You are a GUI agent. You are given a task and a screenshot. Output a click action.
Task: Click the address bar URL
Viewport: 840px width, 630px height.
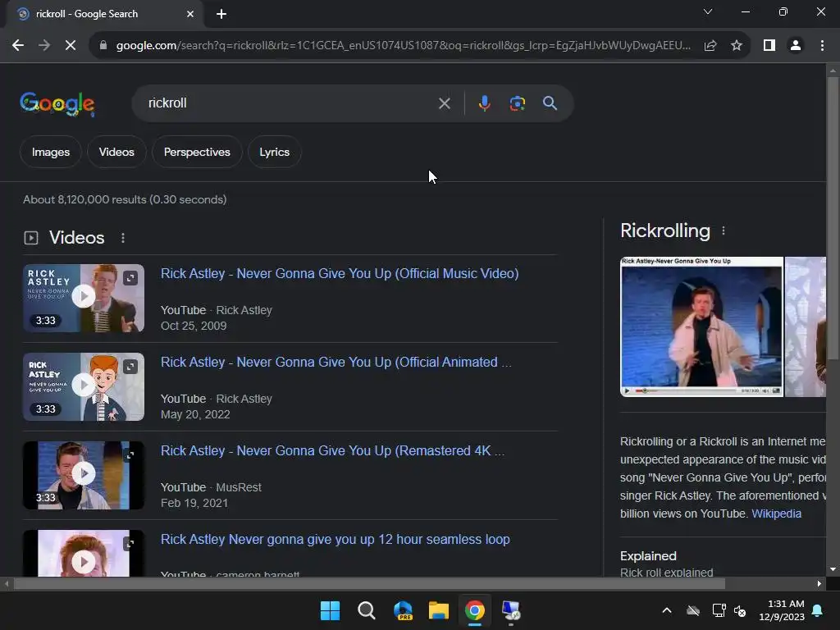[403, 46]
